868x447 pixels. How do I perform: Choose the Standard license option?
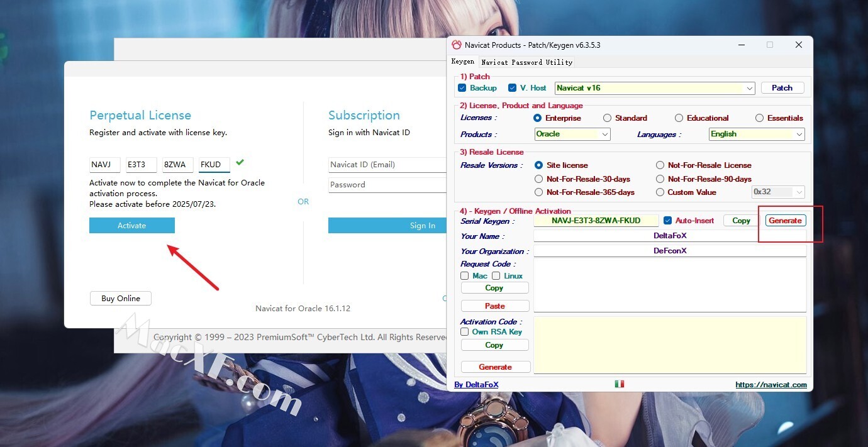(x=607, y=118)
